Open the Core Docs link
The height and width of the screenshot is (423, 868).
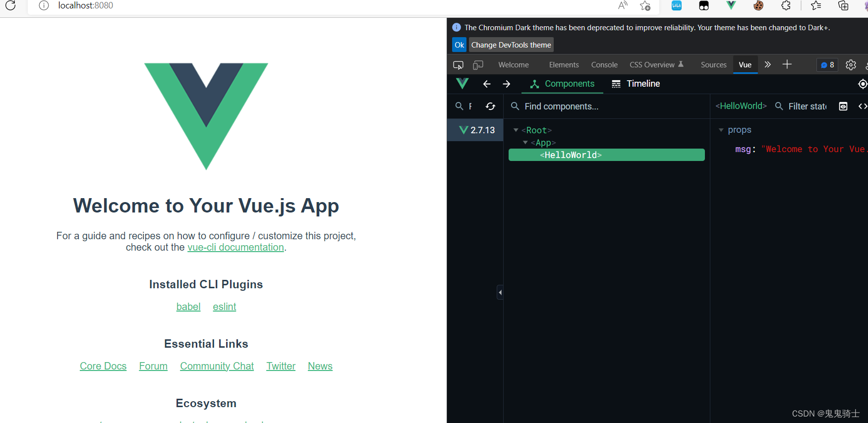(103, 366)
